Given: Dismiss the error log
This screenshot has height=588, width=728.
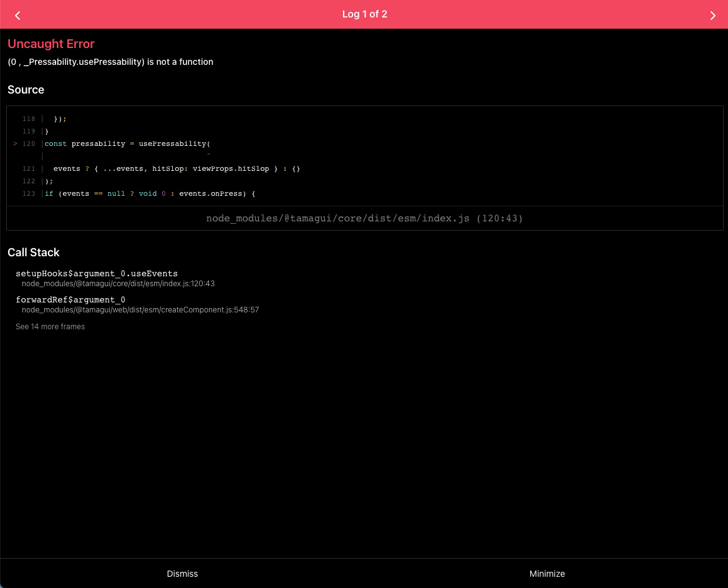Looking at the screenshot, I should 182,574.
